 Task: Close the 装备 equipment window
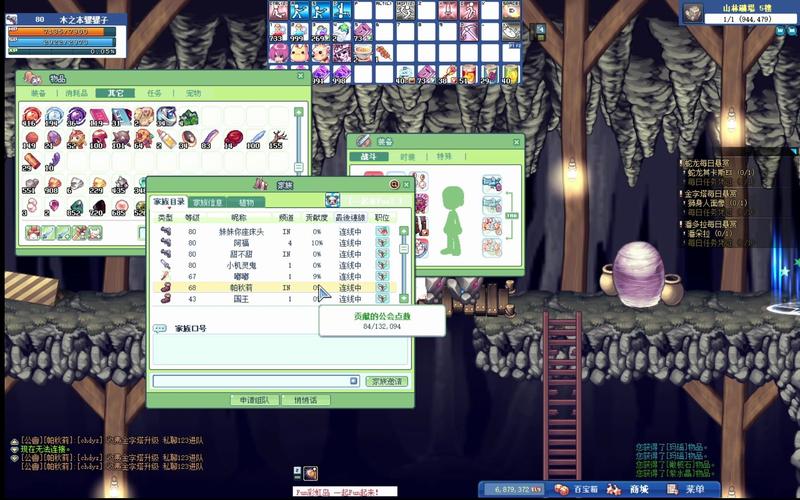pyautogui.click(x=516, y=142)
